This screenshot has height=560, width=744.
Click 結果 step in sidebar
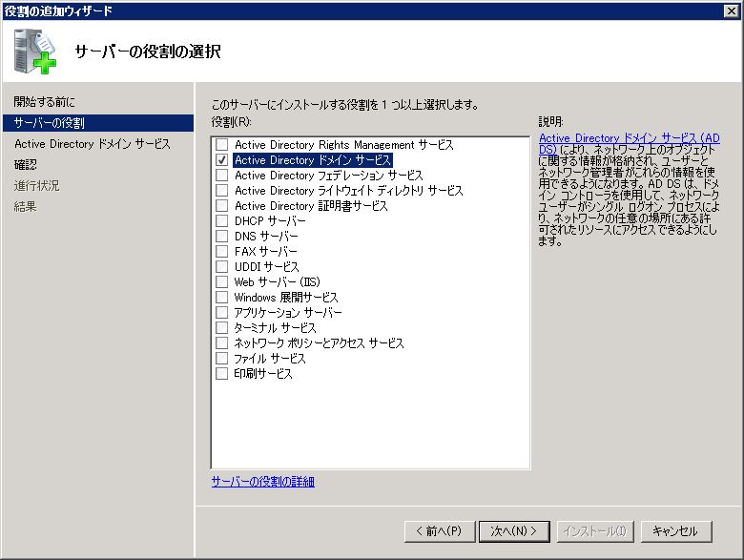pyautogui.click(x=25, y=206)
